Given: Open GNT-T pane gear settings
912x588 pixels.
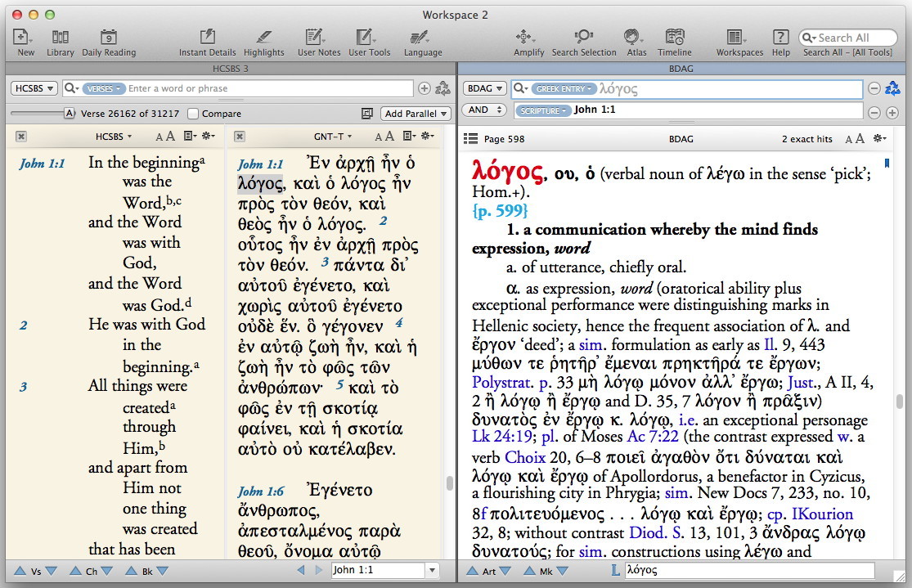Looking at the screenshot, I should [x=428, y=136].
